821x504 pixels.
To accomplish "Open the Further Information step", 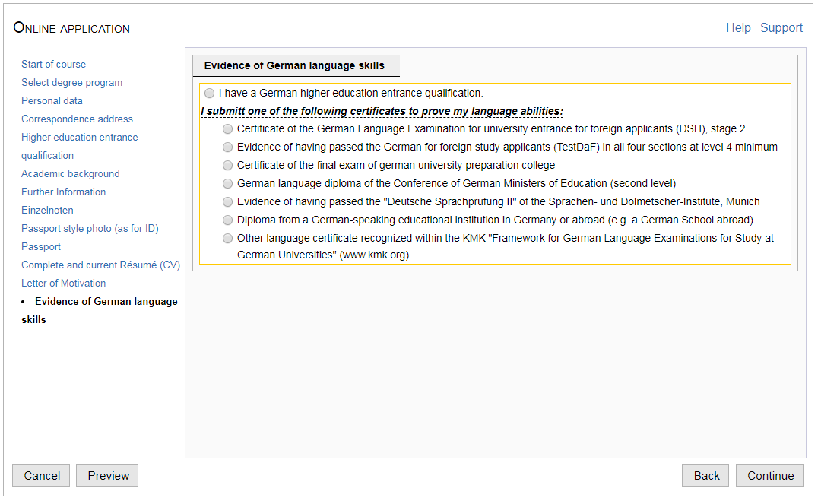I will (63, 192).
